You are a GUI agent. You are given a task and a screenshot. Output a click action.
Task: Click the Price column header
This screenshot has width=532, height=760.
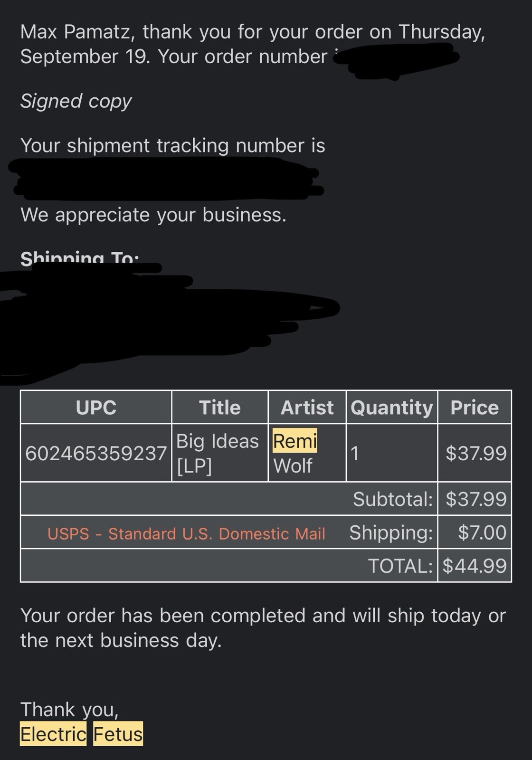(475, 408)
